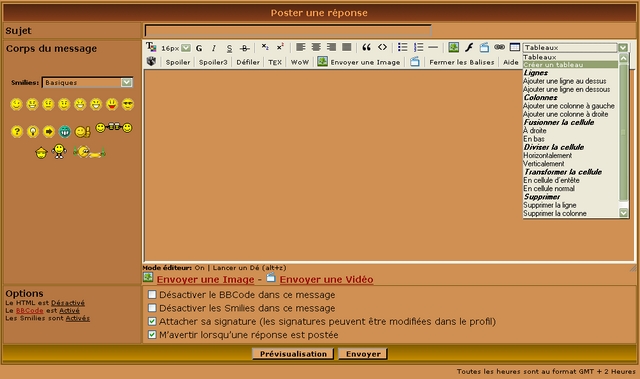The width and height of the screenshot is (640, 379).
Task: Click the Spoiler button
Action: 178,62
